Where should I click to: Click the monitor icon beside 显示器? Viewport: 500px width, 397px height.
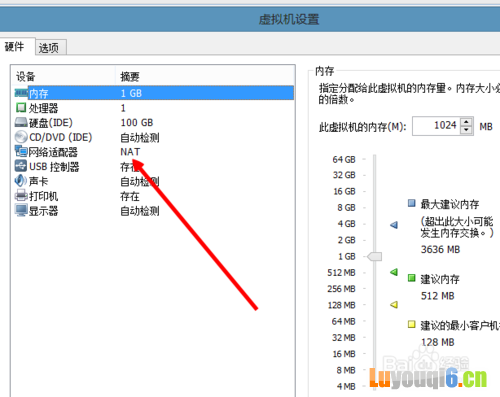pos(21,211)
